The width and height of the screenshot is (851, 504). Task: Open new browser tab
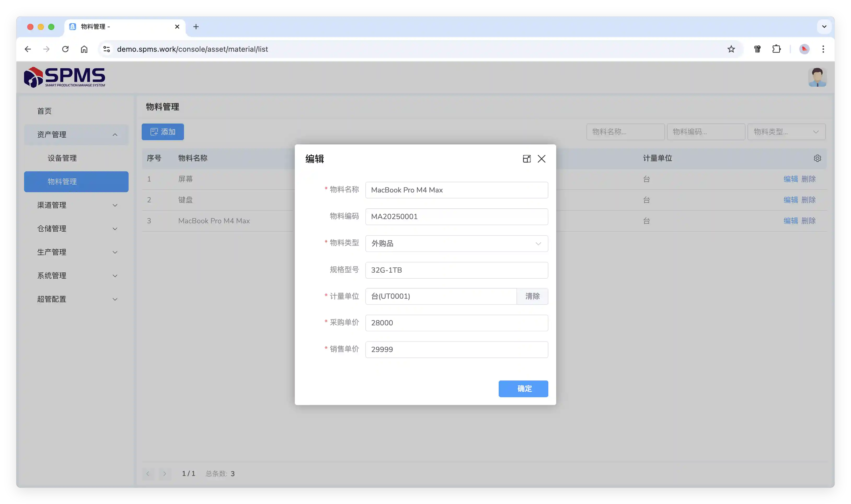click(196, 26)
